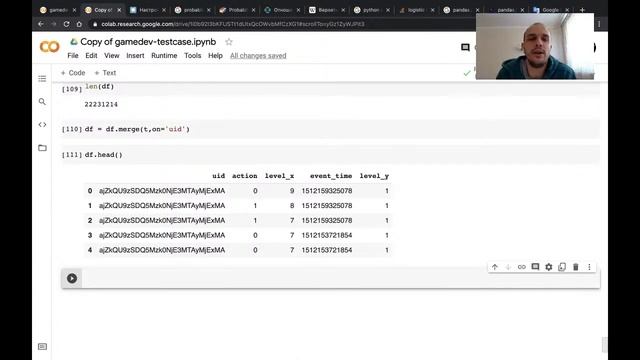Open the Insert menu

click(135, 56)
